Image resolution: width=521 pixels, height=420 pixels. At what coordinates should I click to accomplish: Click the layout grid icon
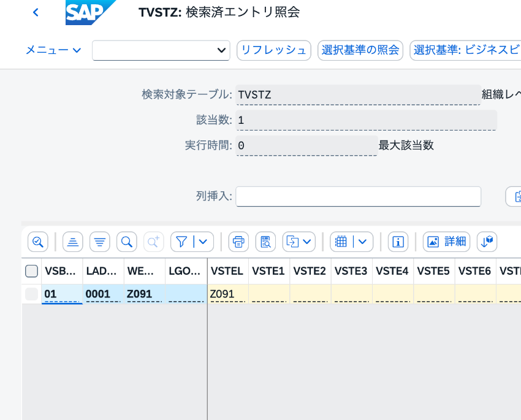click(x=341, y=242)
